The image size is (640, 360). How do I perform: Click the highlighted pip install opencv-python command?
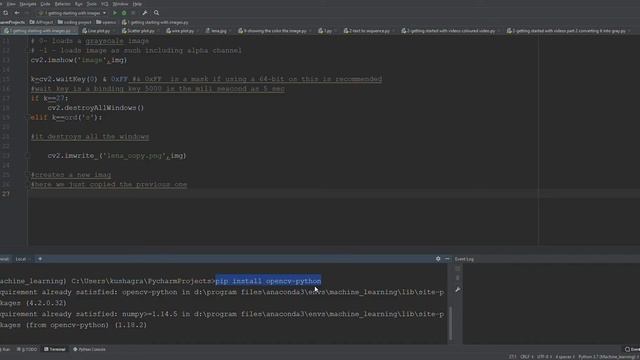click(x=268, y=281)
